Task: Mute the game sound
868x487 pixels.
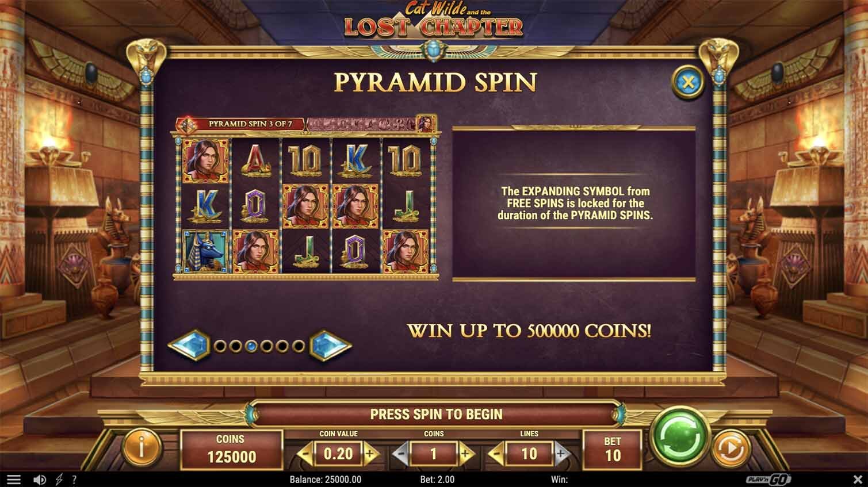Action: click(40, 480)
